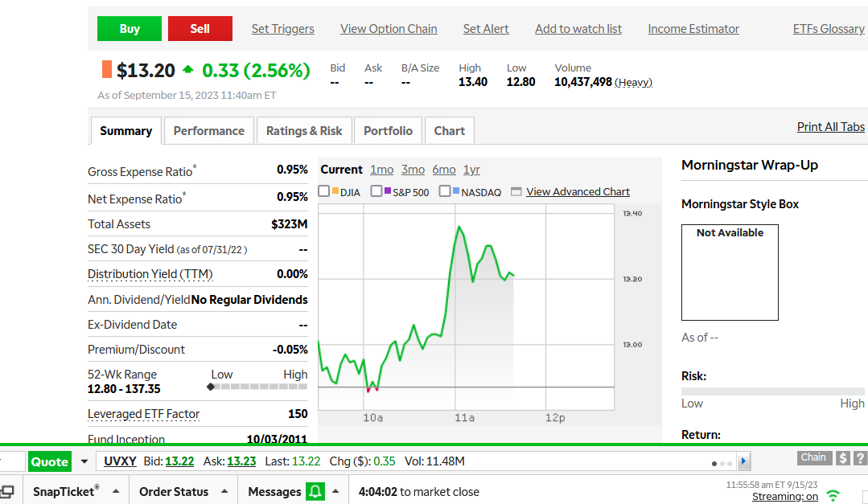Switch to the Performance tab
Viewport: 868px width, 504px height.
click(x=208, y=131)
